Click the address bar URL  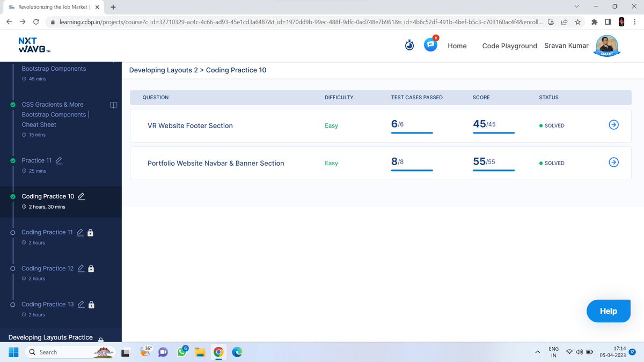tap(300, 22)
